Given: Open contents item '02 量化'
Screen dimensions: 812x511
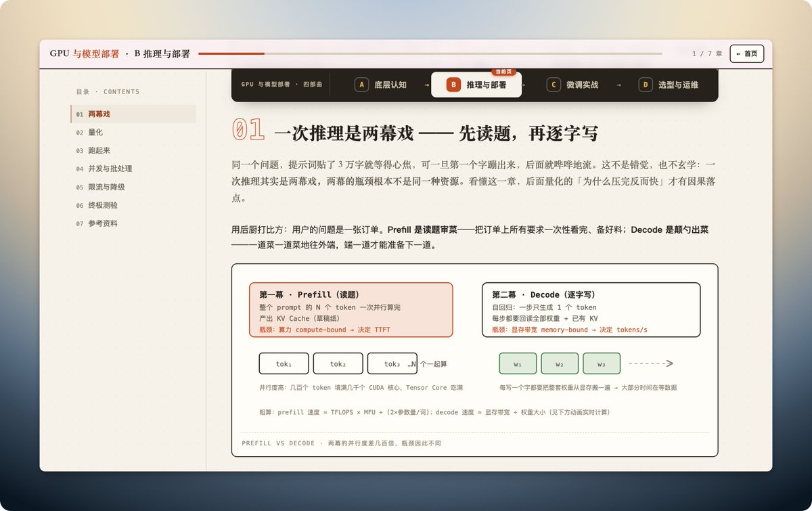Looking at the screenshot, I should tap(133, 133).
